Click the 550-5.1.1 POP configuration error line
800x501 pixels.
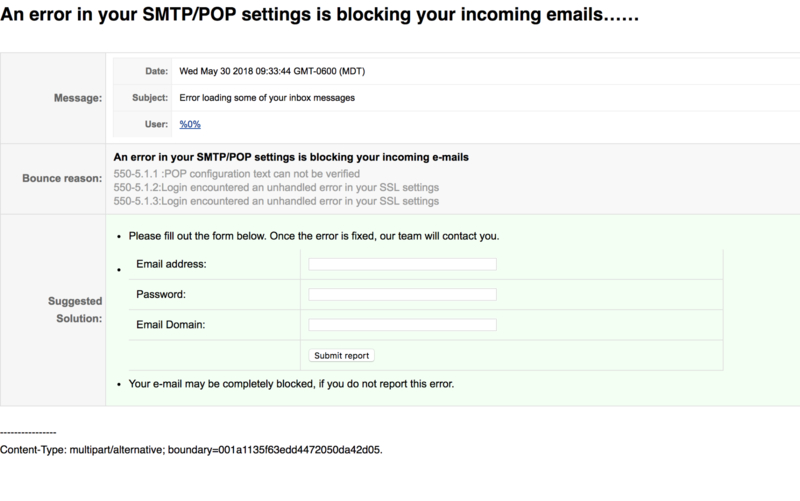pyautogui.click(x=236, y=173)
